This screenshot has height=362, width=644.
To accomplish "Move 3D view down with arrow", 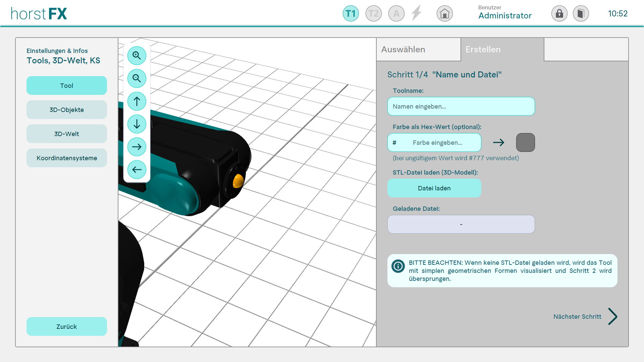I will tap(137, 124).
